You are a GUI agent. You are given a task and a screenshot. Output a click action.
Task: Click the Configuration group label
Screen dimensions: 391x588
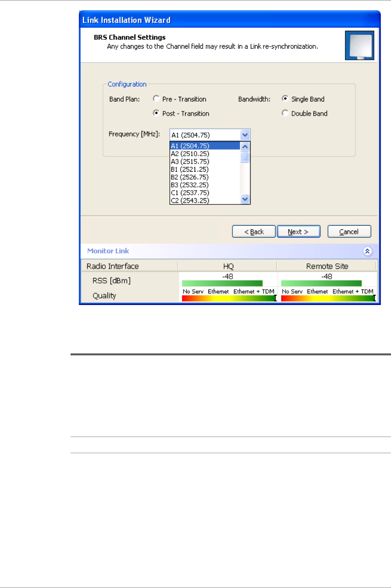[127, 84]
